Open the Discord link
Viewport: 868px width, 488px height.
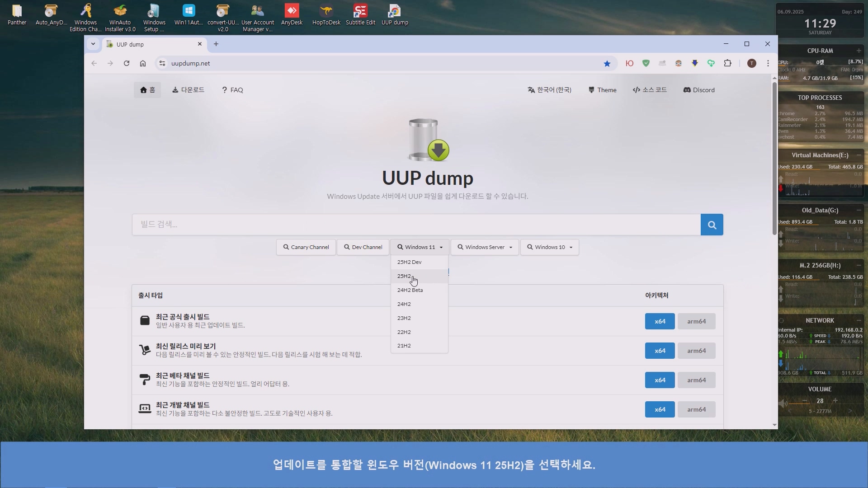click(699, 90)
